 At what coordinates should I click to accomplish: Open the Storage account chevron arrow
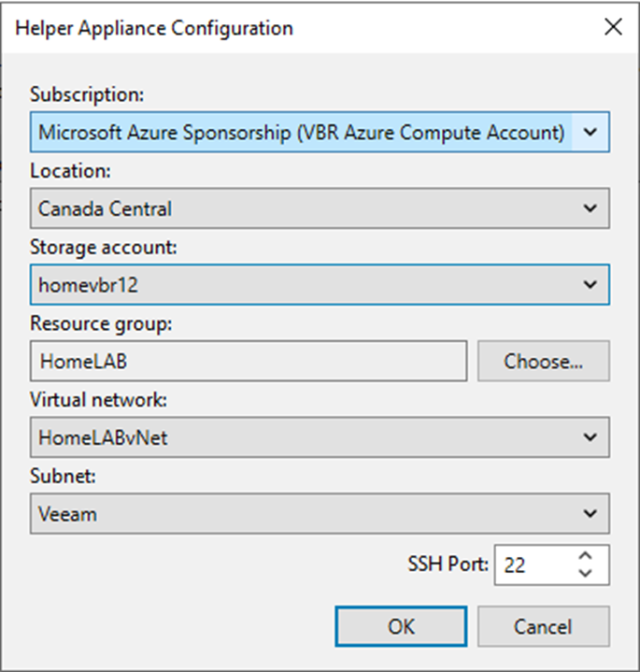(590, 284)
